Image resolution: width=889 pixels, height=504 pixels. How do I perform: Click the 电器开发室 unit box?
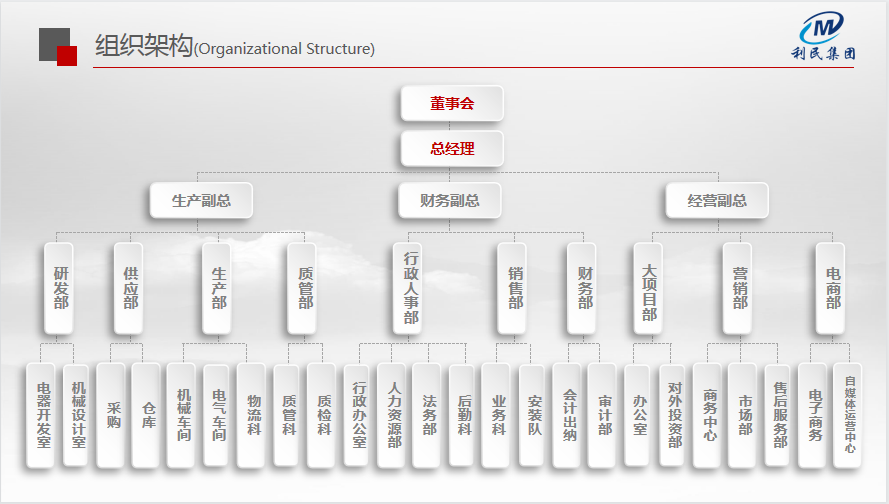[x=42, y=414]
